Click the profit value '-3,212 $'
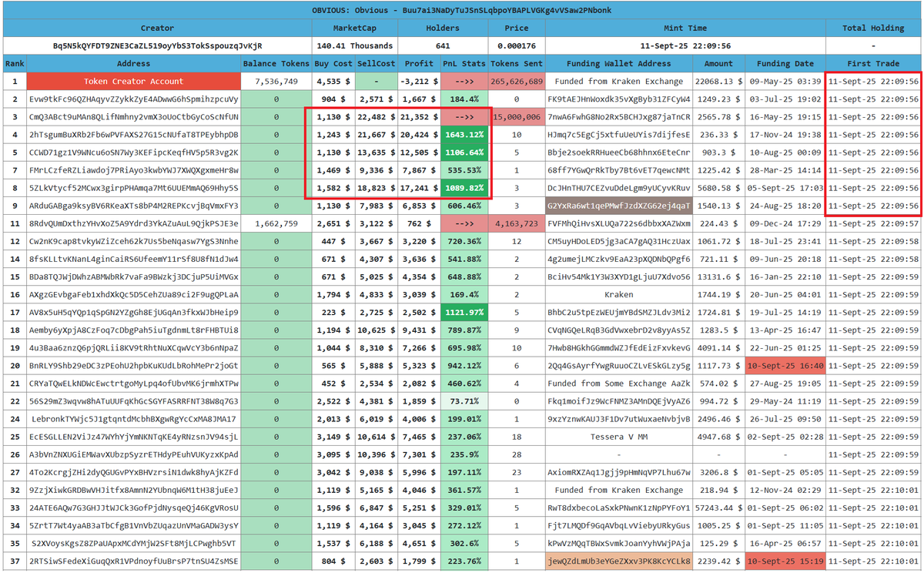This screenshot has width=924, height=573. 418,81
